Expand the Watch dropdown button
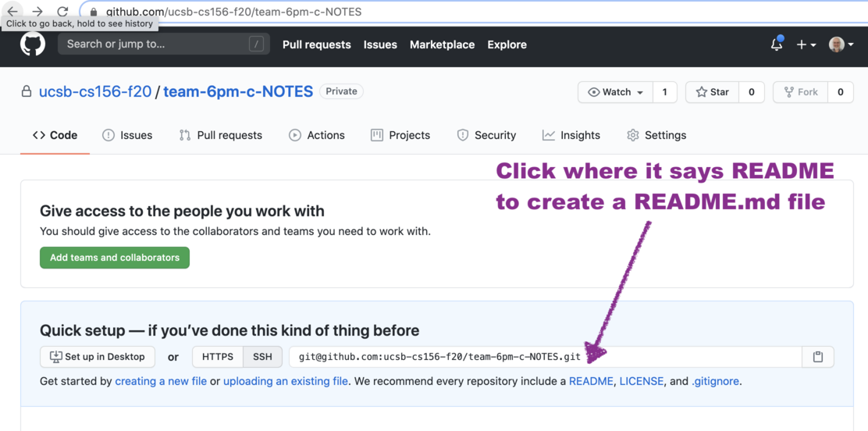The image size is (868, 431). 616,92
